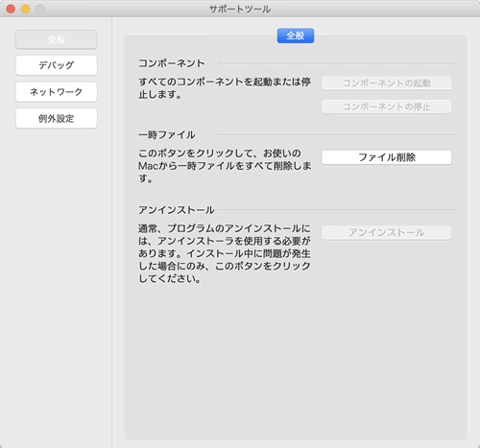Click the 一時ファイル section heading

click(x=167, y=134)
